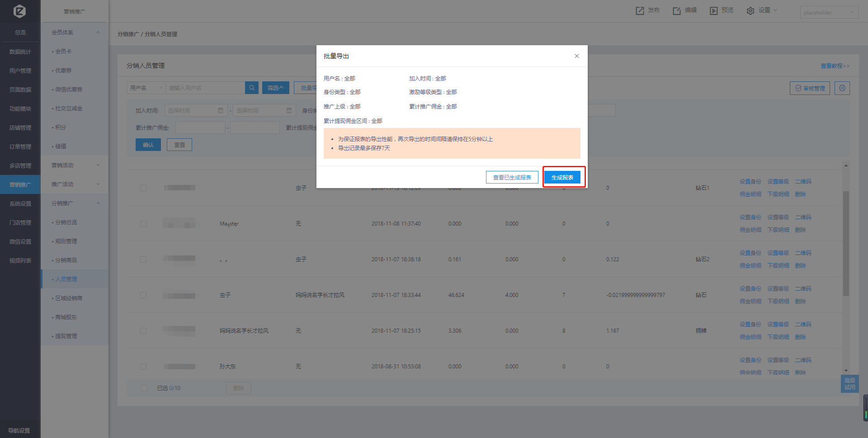Check the checkbox for row 孙大东
The image size is (868, 438).
point(143,367)
